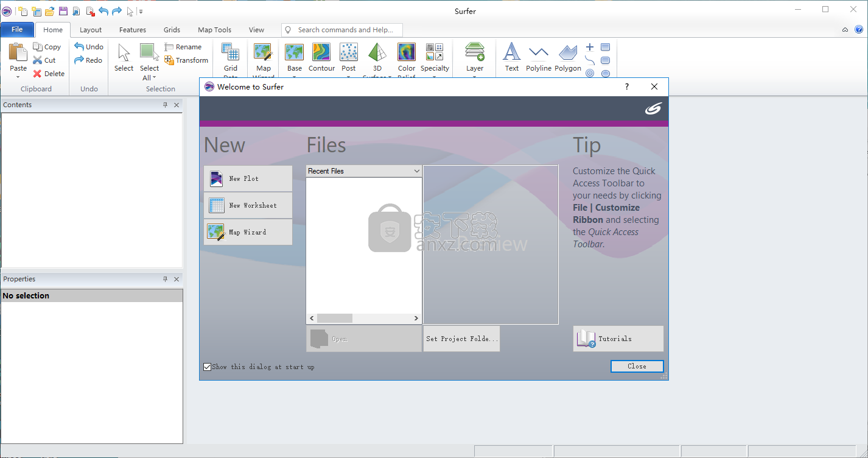Open Customize Quick Access Toolbar arrow
The image size is (868, 458).
coord(141,11)
